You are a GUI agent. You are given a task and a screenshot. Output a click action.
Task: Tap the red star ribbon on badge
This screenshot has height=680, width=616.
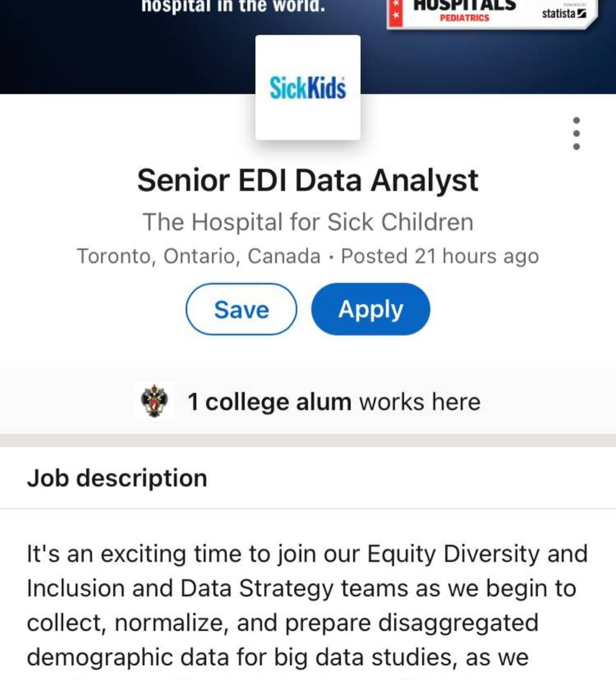click(x=395, y=13)
